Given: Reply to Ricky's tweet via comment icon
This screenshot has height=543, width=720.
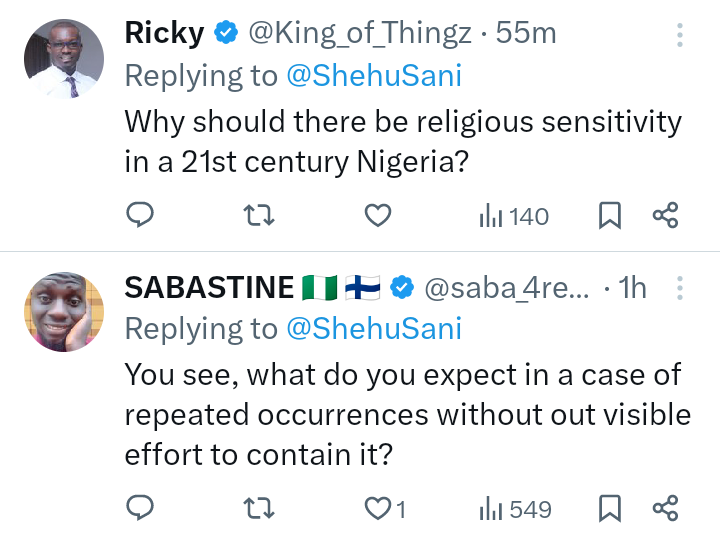Looking at the screenshot, I should pyautogui.click(x=140, y=215).
